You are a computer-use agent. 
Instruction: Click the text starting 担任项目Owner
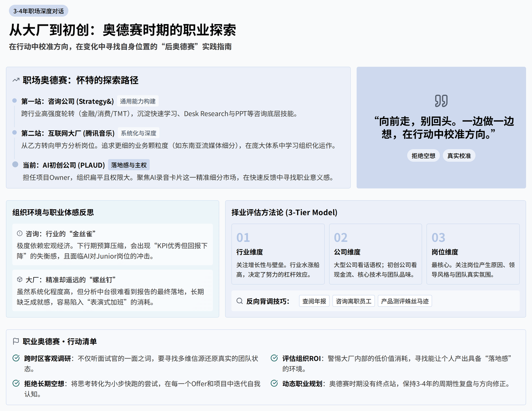pos(178,178)
